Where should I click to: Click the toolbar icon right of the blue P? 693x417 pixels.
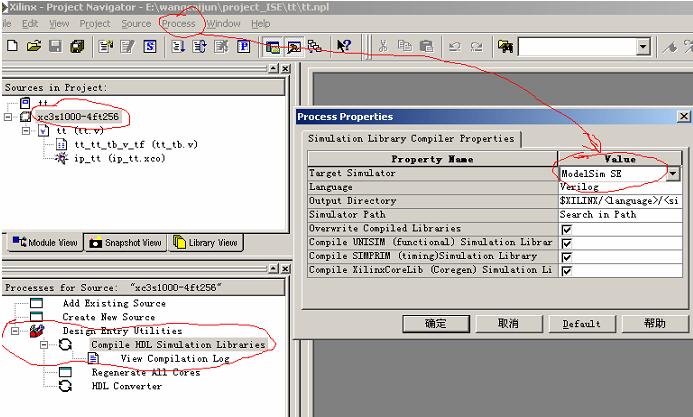(272, 46)
